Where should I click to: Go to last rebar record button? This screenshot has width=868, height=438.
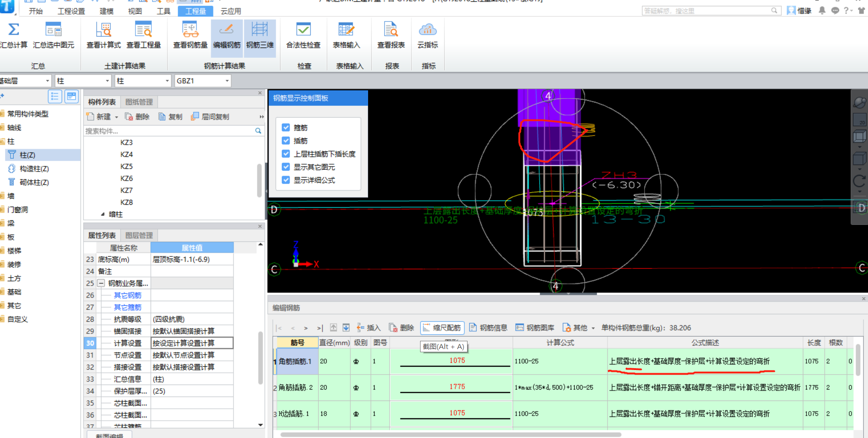click(x=320, y=328)
